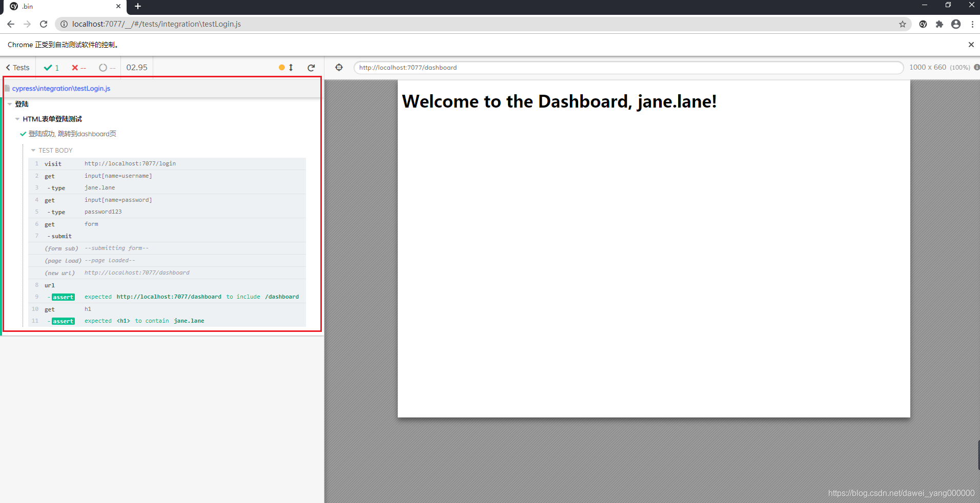This screenshot has width=980, height=503.
Task: Go back in Chrome history
Action: [x=11, y=24]
